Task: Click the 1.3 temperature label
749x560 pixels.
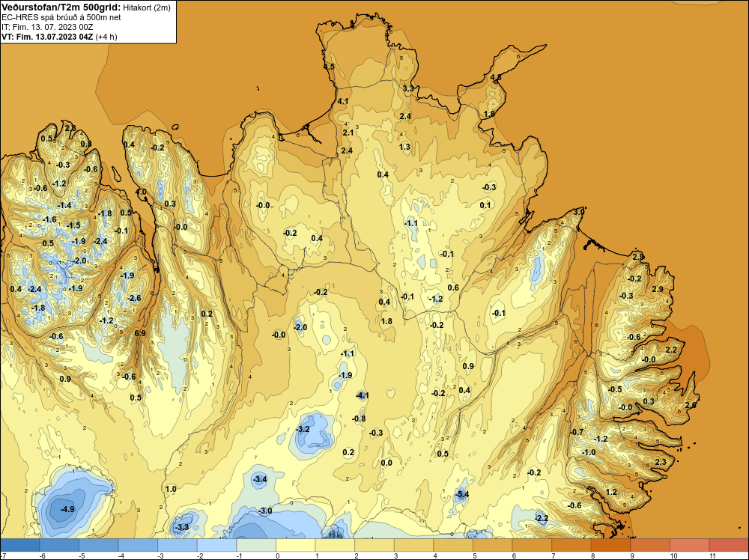Action: click(404, 147)
